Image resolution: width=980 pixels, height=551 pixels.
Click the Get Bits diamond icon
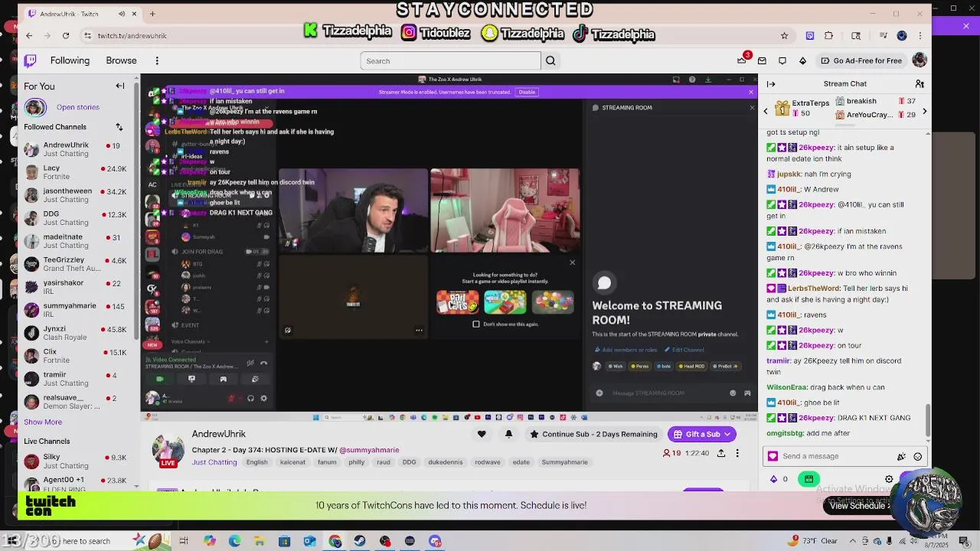tap(802, 60)
